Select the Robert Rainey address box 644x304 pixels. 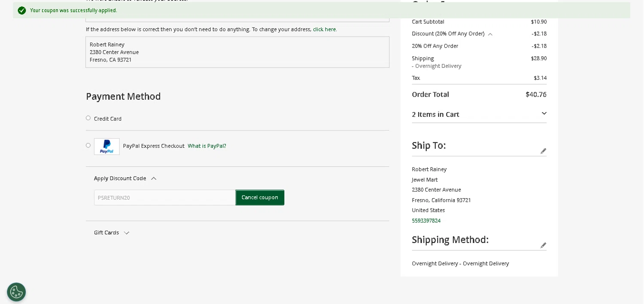(x=237, y=52)
